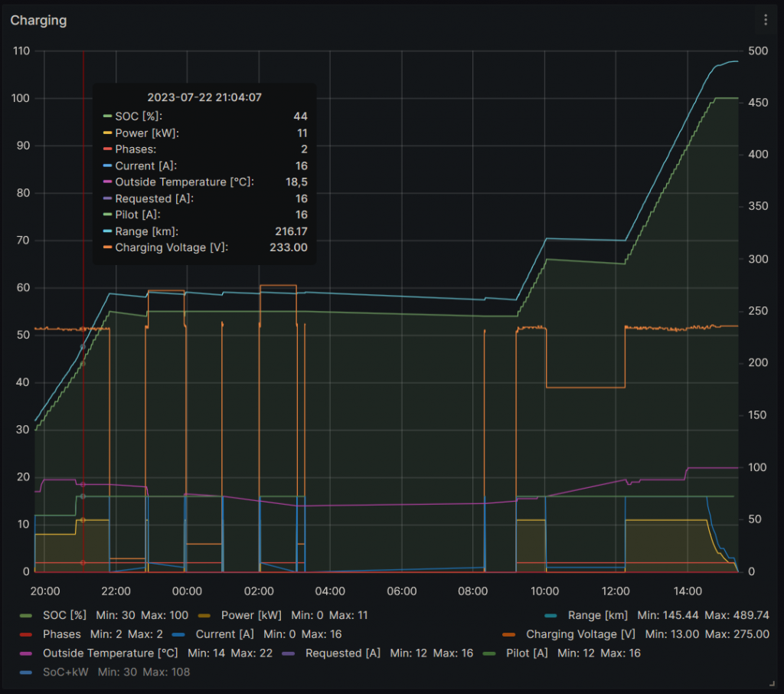
Task: Click the left axis value 110
Action: click(21, 51)
